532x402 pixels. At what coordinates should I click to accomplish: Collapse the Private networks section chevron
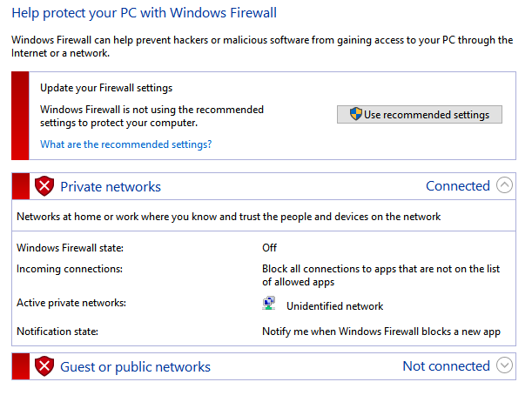(504, 185)
